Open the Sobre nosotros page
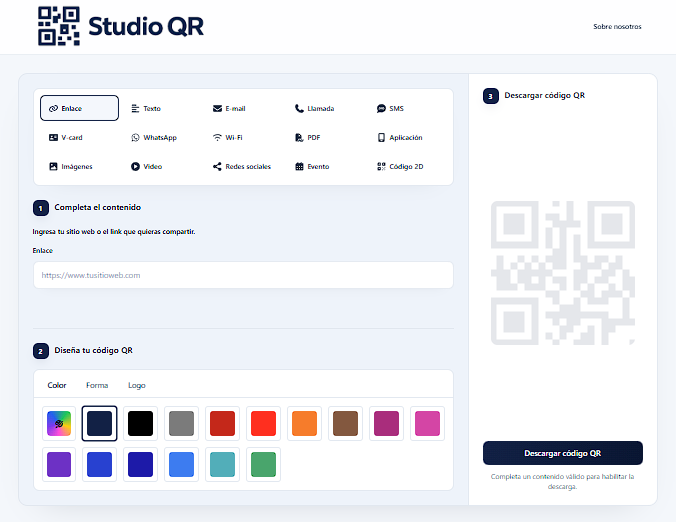 tap(617, 27)
